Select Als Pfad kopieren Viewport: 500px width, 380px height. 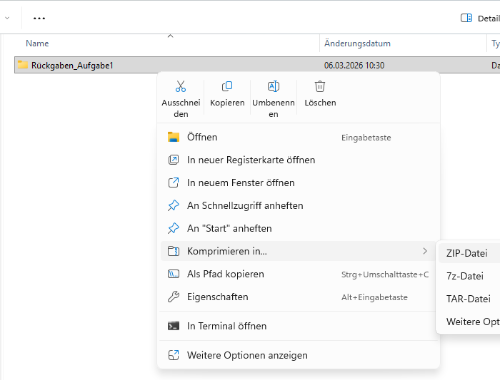[x=298, y=274]
